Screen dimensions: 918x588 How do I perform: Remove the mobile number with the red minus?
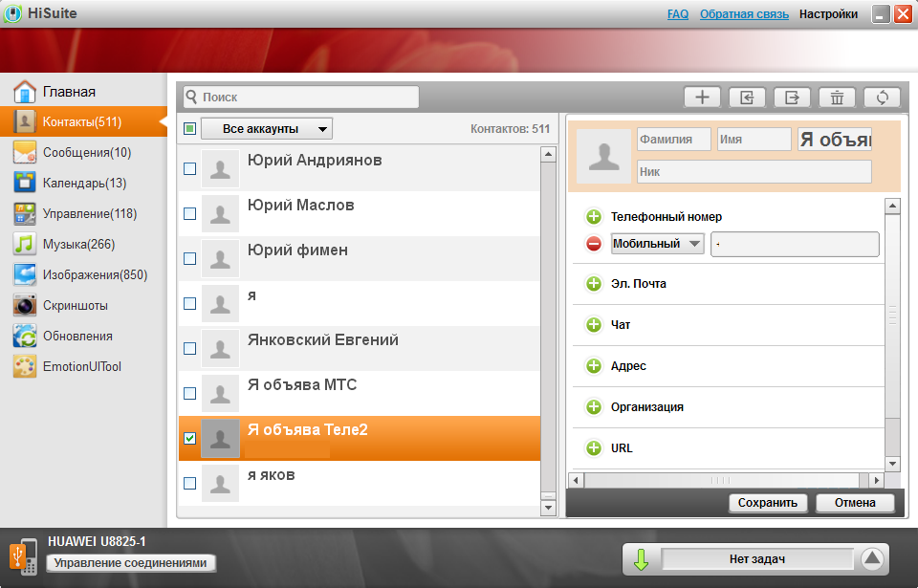594,244
